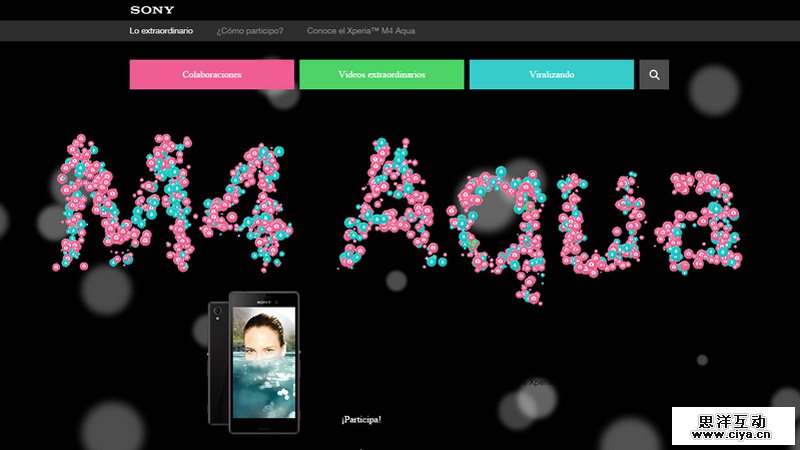Click the teal Viralizando button
This screenshot has height=450, width=800.
tap(552, 74)
